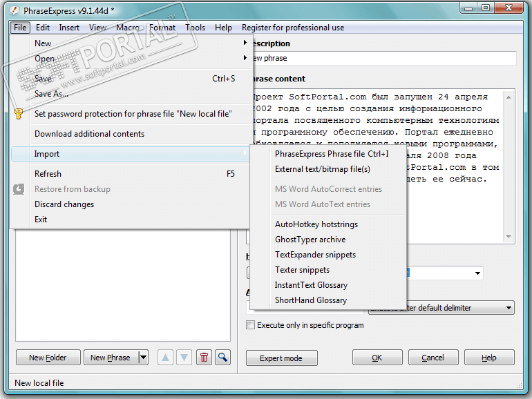Click the Cancel button
Image resolution: width=532 pixels, height=399 pixels.
click(x=433, y=358)
